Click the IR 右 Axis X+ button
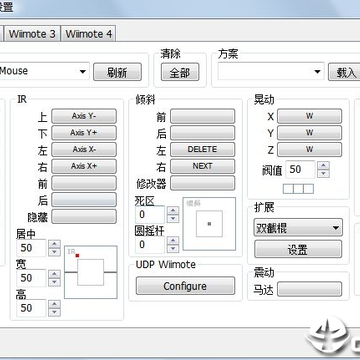This screenshot has width=360, height=360. coord(84,166)
